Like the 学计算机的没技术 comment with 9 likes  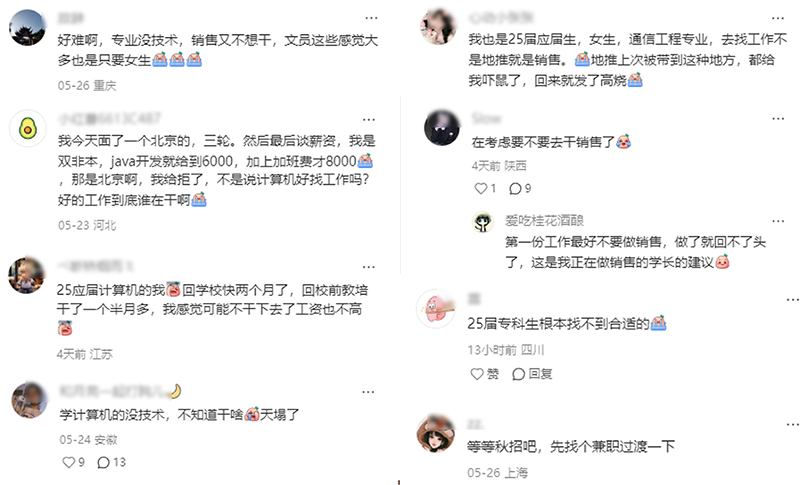[73, 462]
